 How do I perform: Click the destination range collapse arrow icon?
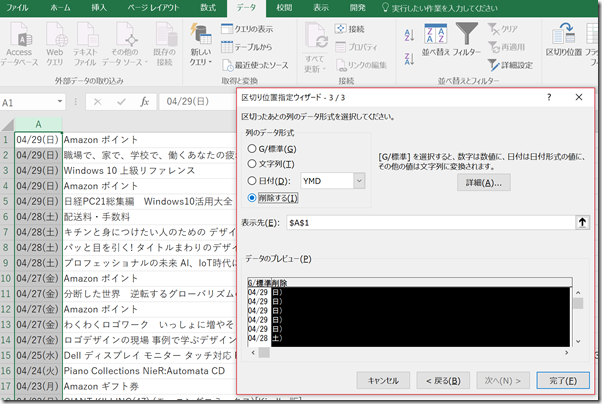[x=582, y=222]
